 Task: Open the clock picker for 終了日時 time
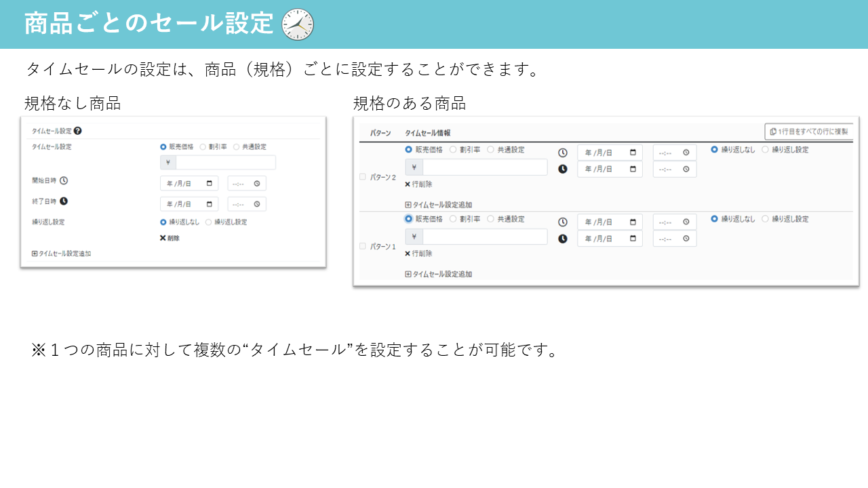(x=257, y=204)
